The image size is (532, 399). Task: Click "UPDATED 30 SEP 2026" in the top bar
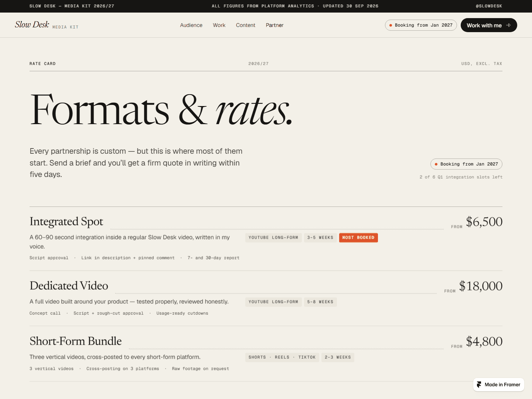(351, 6)
